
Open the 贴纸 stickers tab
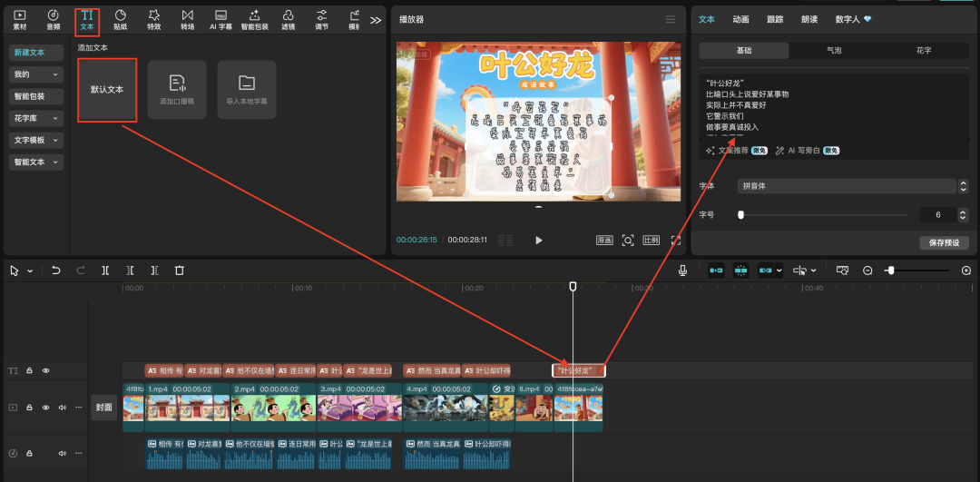121,20
